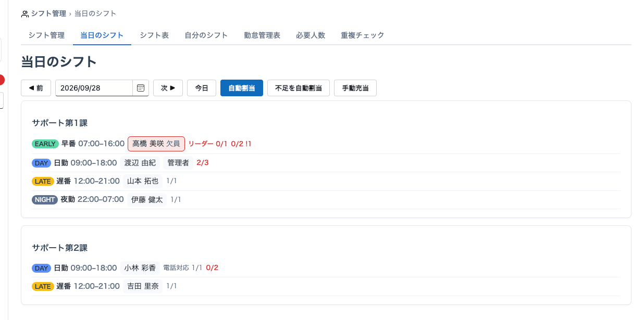Click the 次 ▶ next day button
644x320 pixels.
pos(168,88)
